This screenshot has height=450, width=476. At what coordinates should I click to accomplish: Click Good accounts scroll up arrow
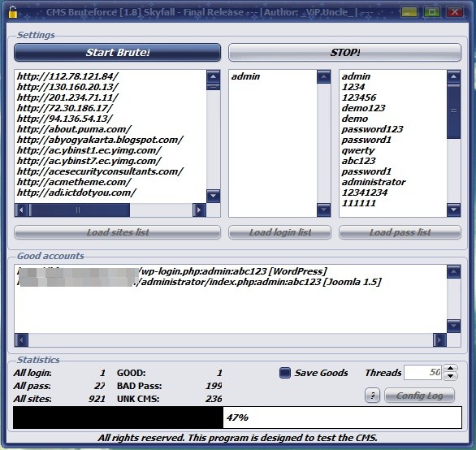click(453, 272)
